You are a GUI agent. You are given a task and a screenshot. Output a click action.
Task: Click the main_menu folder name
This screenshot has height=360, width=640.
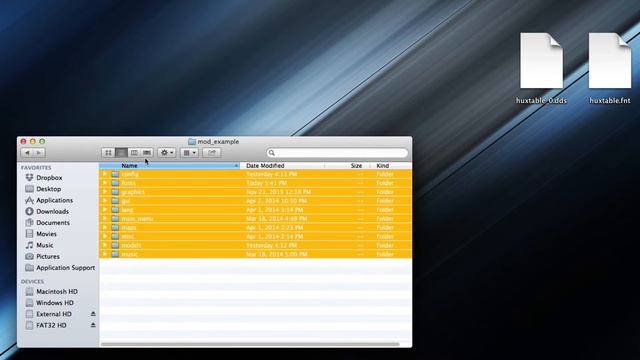point(138,219)
